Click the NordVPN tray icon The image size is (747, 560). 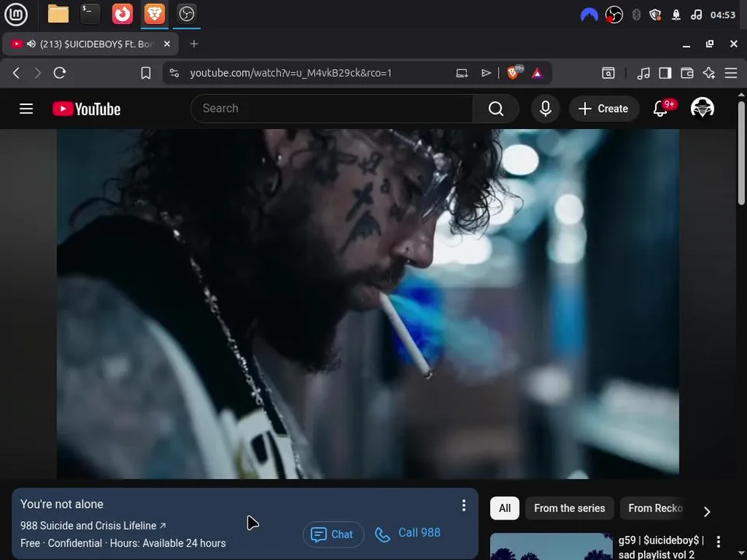(589, 15)
